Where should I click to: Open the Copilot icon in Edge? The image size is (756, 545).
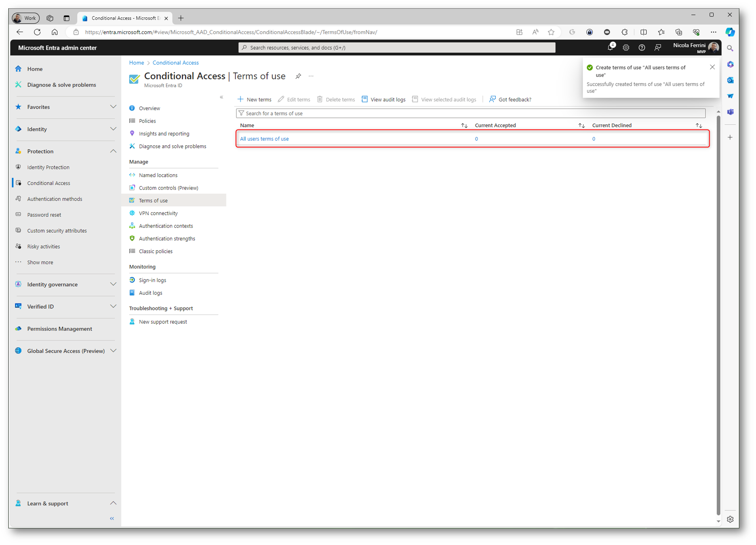point(730,32)
